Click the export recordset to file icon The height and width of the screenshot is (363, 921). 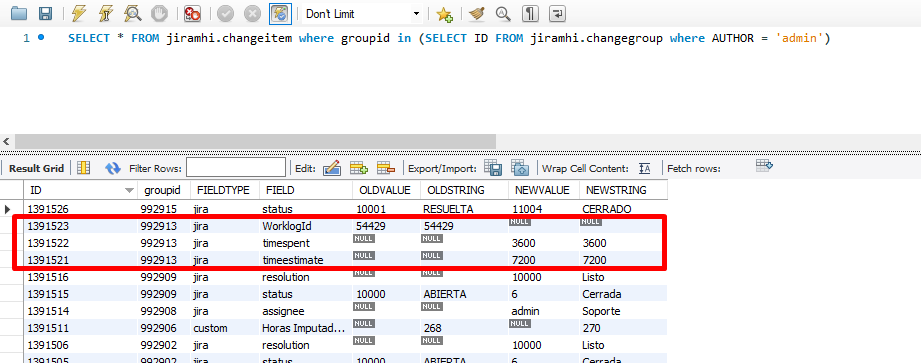pos(492,168)
